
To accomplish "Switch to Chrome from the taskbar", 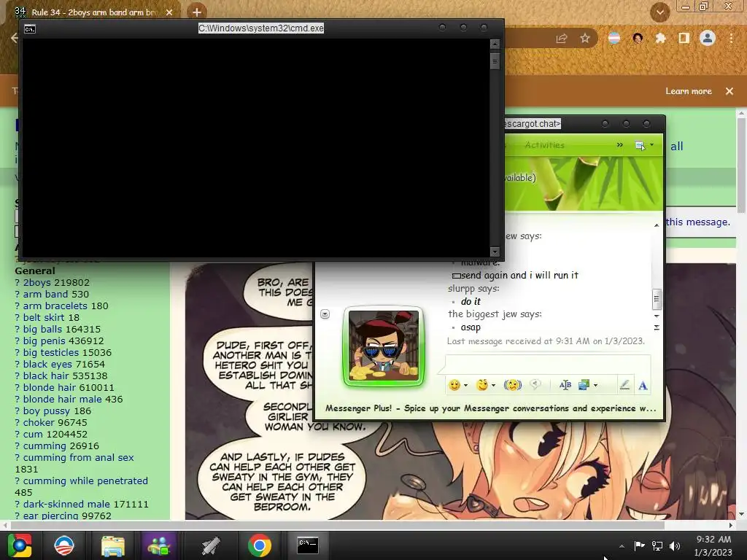I will pos(259,545).
